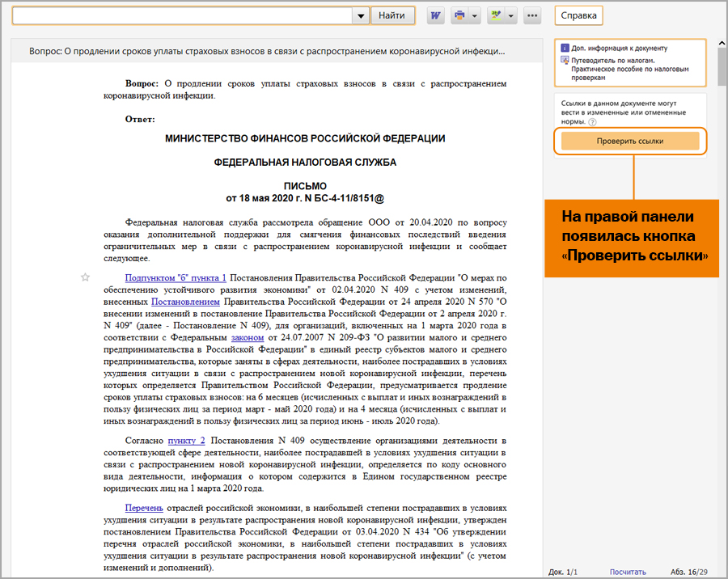Click the Путеводитель по налогам icon
The image size is (728, 579).
[x=565, y=61]
